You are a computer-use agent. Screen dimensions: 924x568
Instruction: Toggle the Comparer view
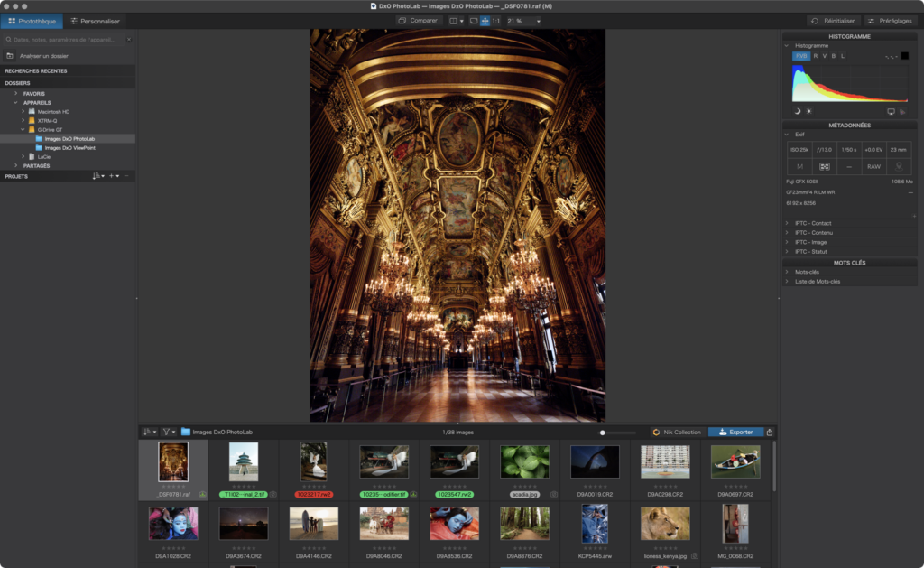pos(418,21)
